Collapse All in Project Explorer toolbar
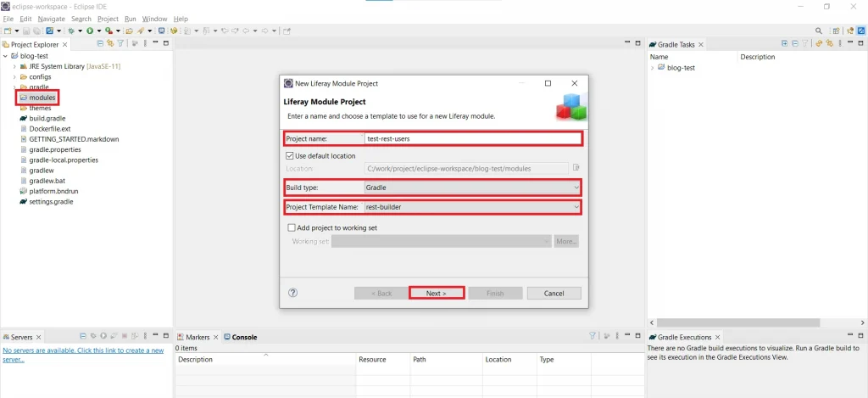This screenshot has height=398, width=868. [100, 42]
